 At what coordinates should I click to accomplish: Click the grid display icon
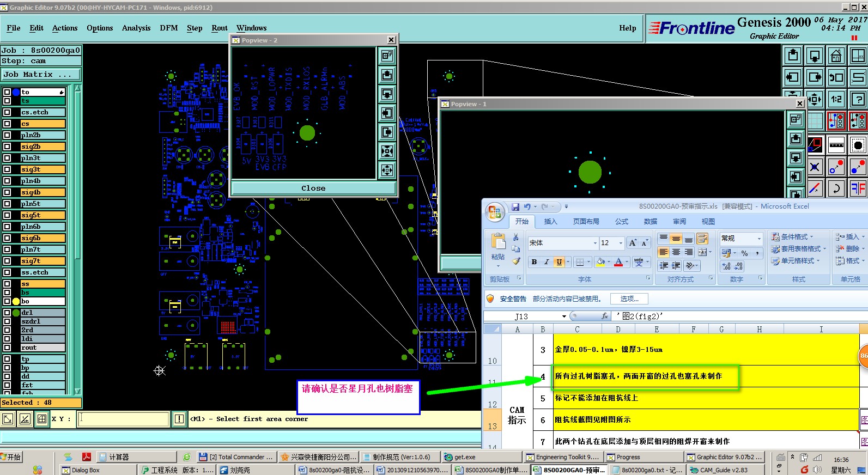click(815, 121)
